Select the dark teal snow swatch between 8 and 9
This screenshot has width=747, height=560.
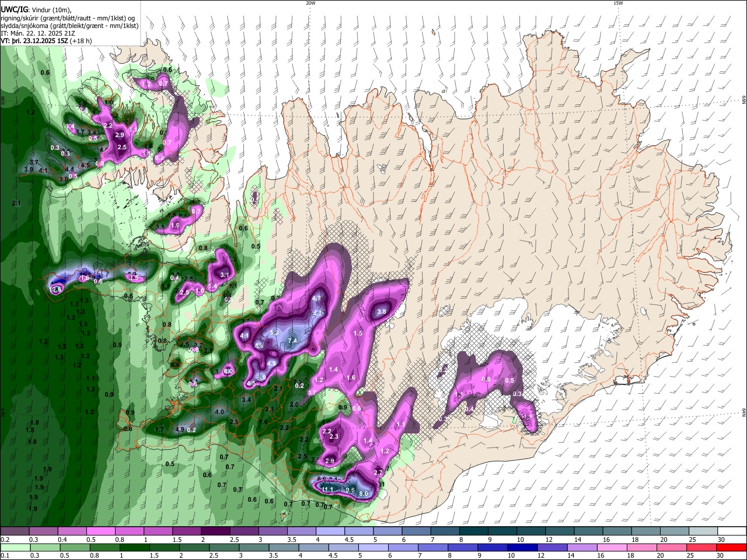pos(473,531)
